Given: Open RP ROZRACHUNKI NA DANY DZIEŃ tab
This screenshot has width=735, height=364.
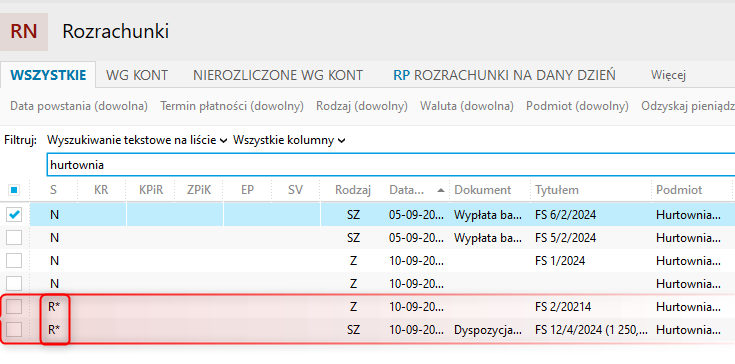Looking at the screenshot, I should point(504,75).
